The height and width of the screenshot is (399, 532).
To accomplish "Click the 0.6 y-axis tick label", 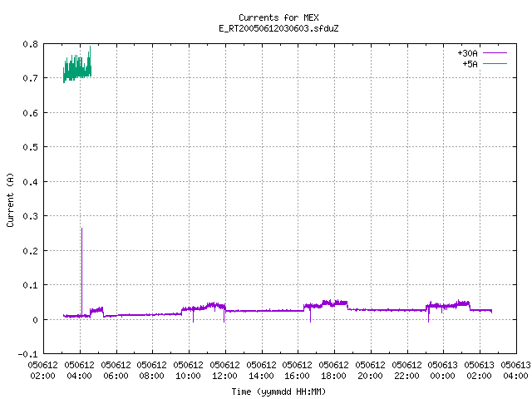I will coord(30,113).
